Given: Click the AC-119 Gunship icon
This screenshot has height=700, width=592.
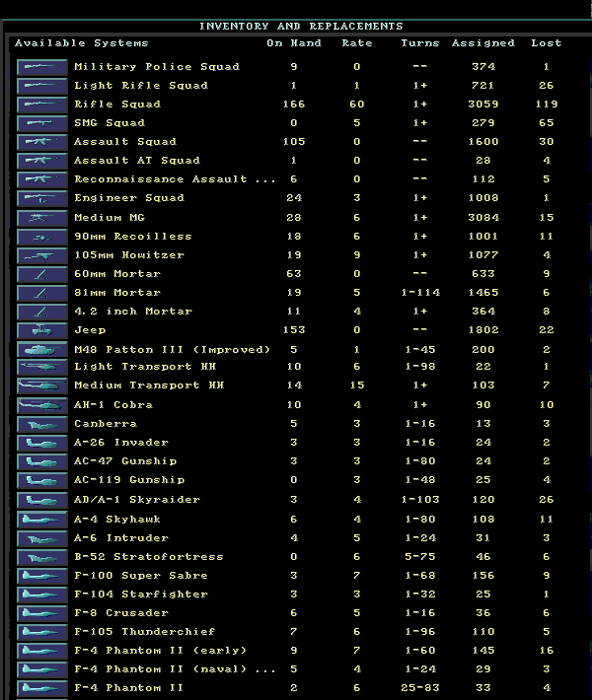Looking at the screenshot, I should [42, 480].
